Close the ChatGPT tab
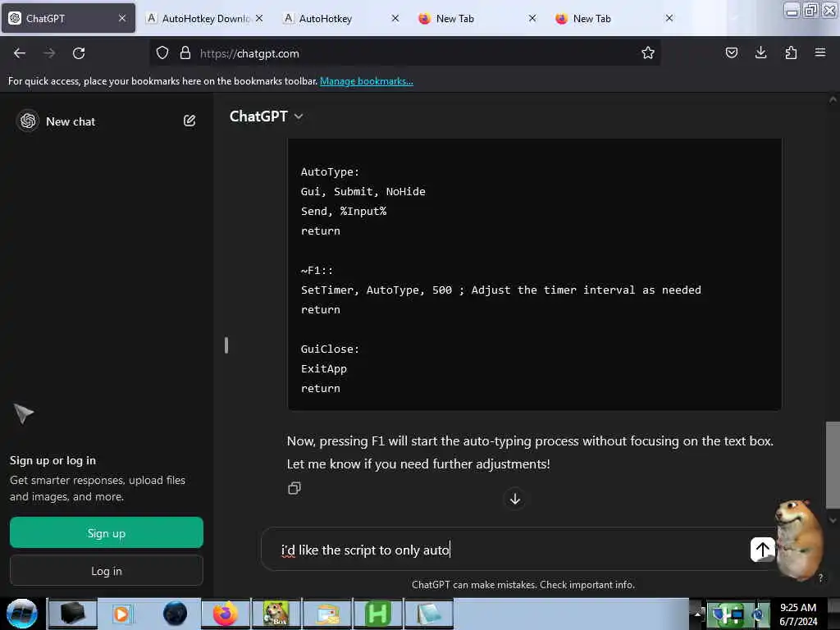Viewport: 840px width, 630px height. pos(122,18)
